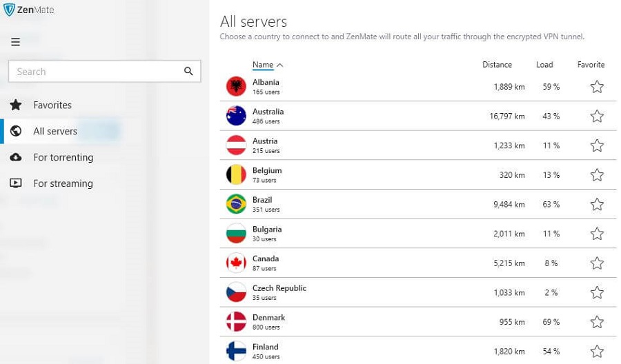Click the 800 users label

pos(266,327)
